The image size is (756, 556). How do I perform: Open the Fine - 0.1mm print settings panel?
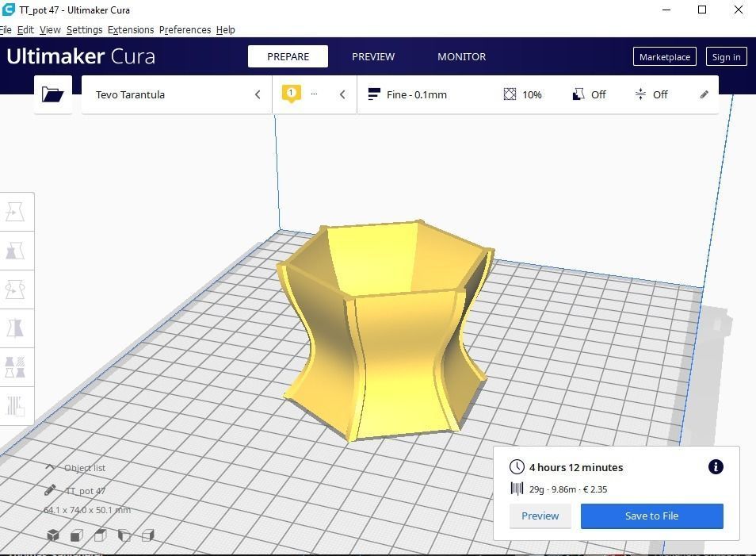pyautogui.click(x=537, y=94)
